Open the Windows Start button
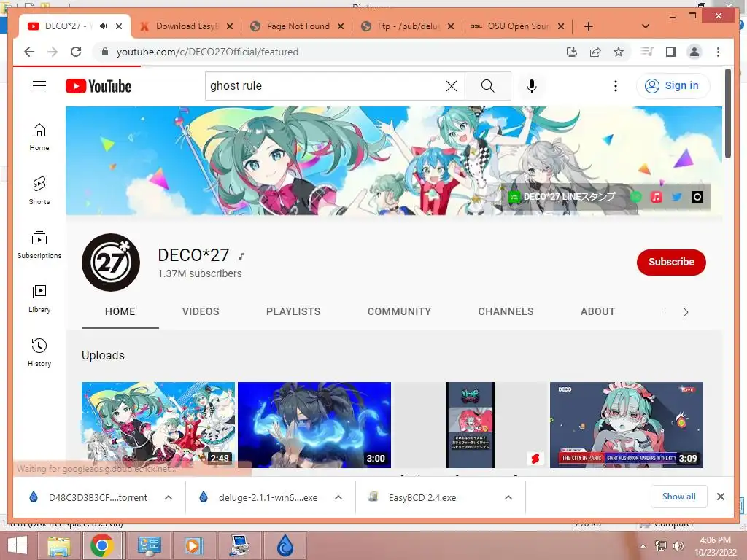This screenshot has width=747, height=560. click(x=18, y=545)
